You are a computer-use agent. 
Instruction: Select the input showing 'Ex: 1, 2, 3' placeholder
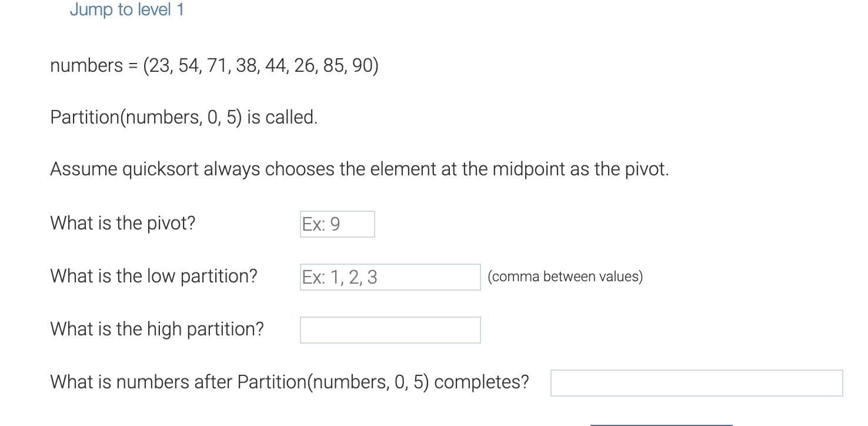coord(389,277)
